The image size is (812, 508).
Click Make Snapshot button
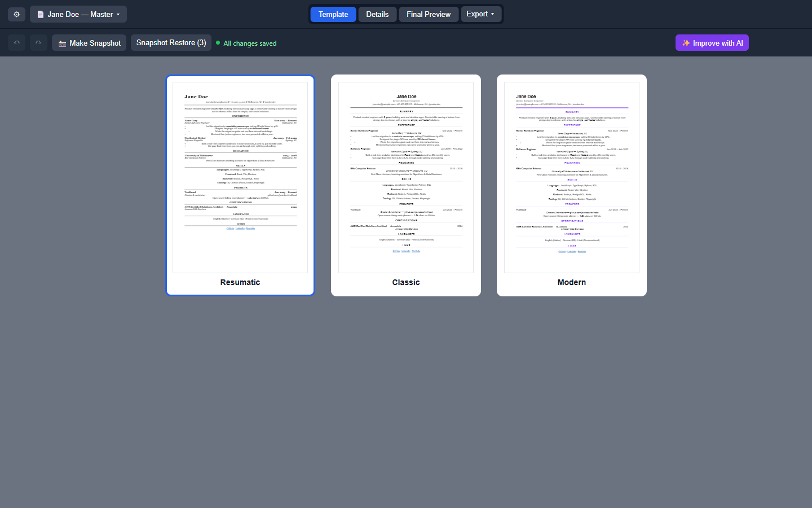(89, 43)
